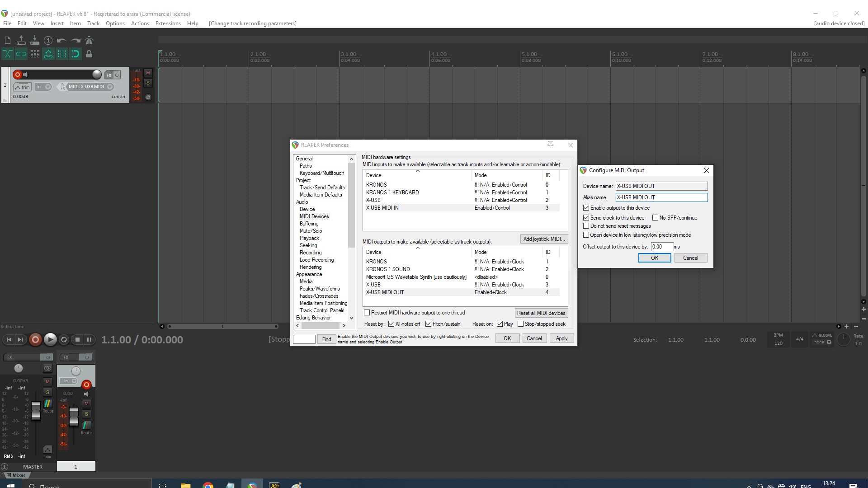Toggle auto-crossfade toolbar icon
The image size is (868, 488).
[8, 54]
